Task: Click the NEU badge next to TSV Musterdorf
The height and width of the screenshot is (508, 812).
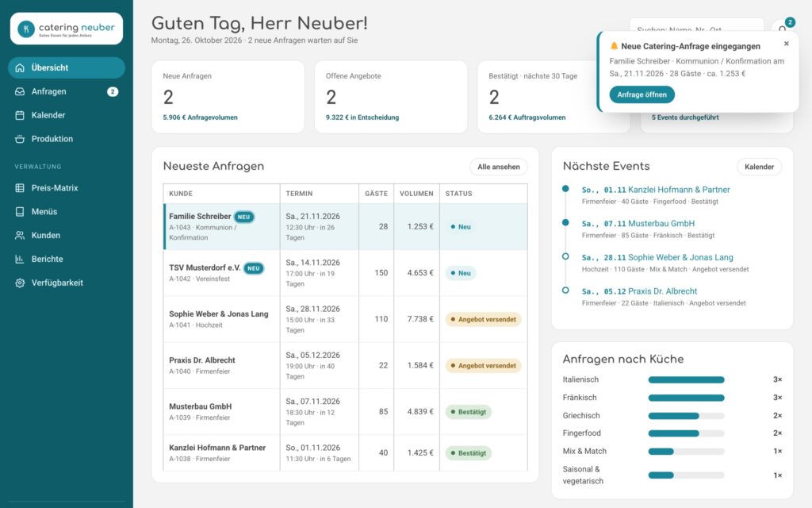Action: click(254, 268)
